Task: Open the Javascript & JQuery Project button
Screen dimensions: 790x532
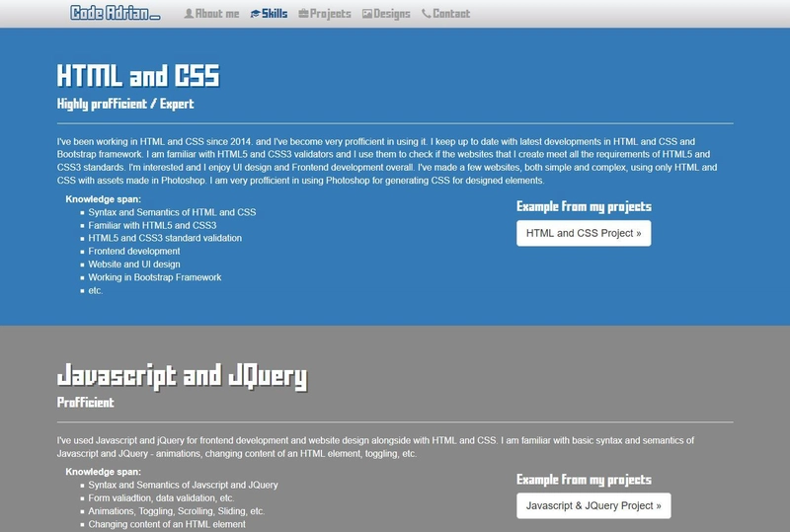Action: click(x=593, y=505)
